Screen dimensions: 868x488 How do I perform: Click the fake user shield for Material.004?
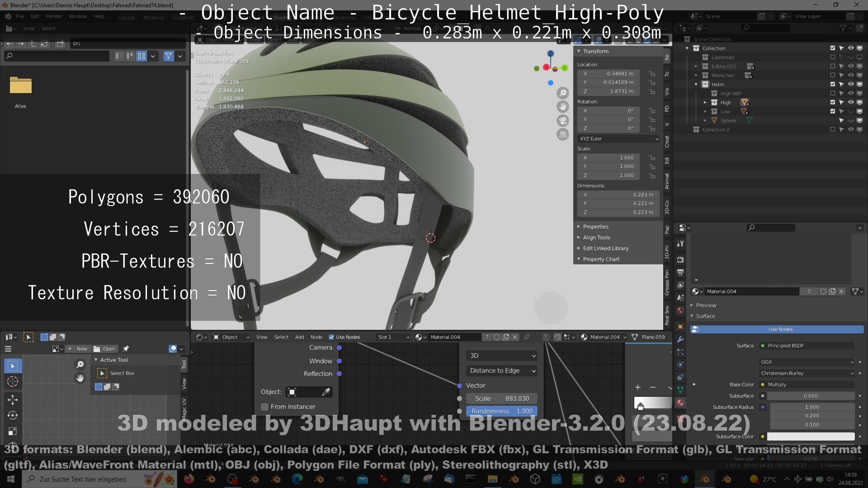[823, 291]
